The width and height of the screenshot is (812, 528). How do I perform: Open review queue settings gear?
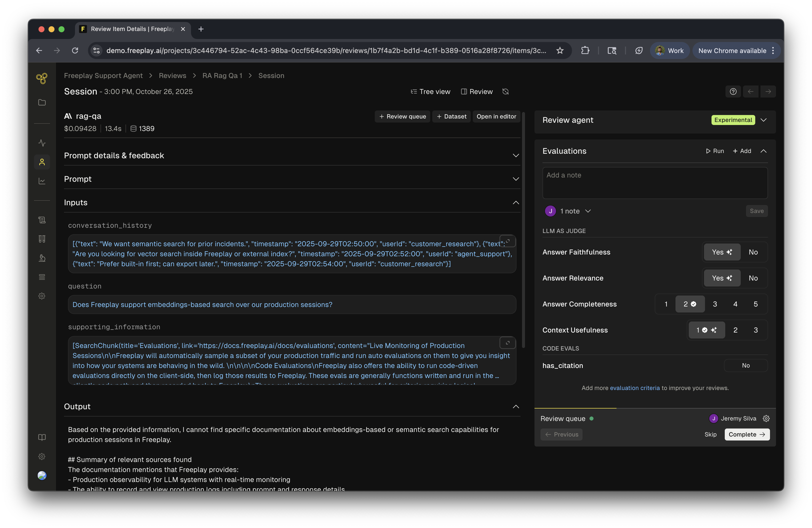(766, 418)
